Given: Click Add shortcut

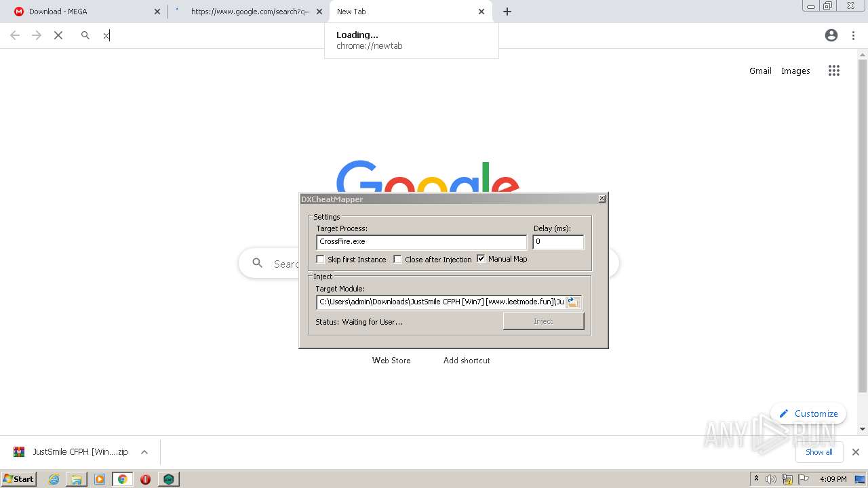Looking at the screenshot, I should pyautogui.click(x=467, y=361).
